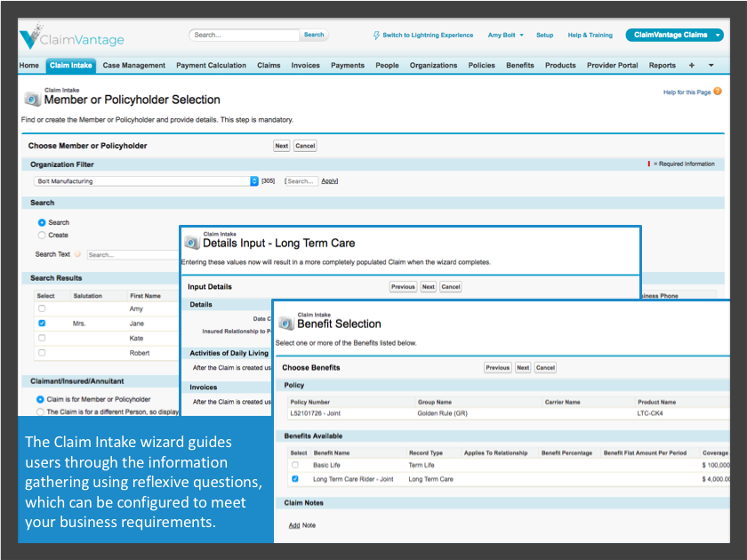Click the plus icon in the navigation bar
The width and height of the screenshot is (747, 560).
[691, 65]
